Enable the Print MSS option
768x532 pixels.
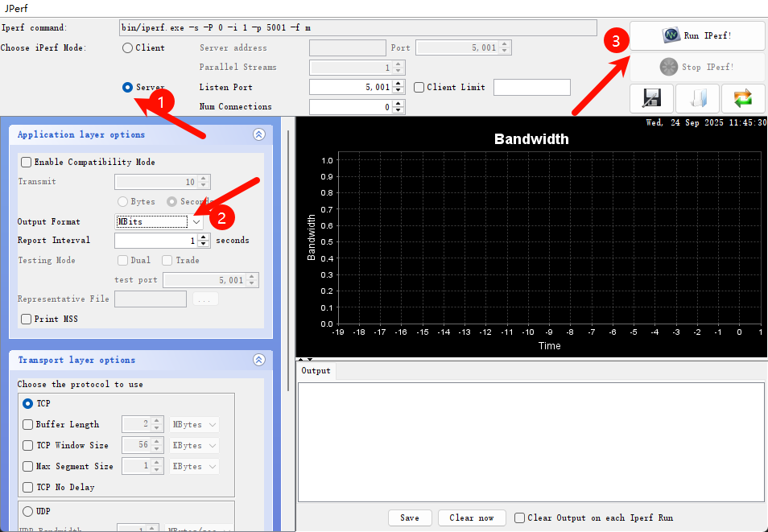coord(27,320)
